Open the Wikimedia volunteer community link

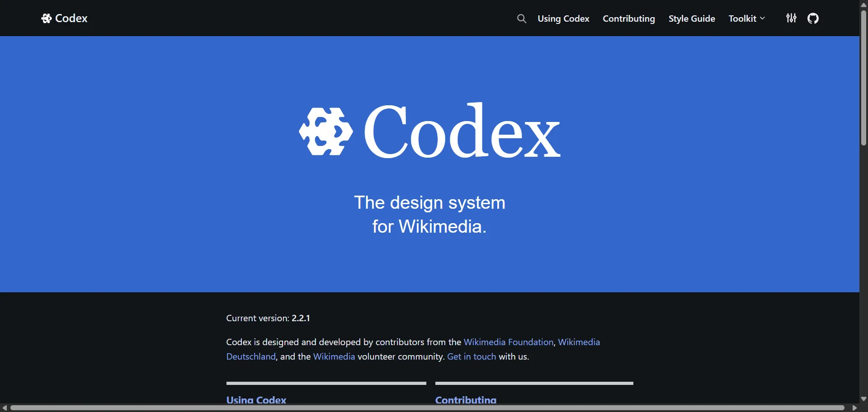tap(334, 356)
